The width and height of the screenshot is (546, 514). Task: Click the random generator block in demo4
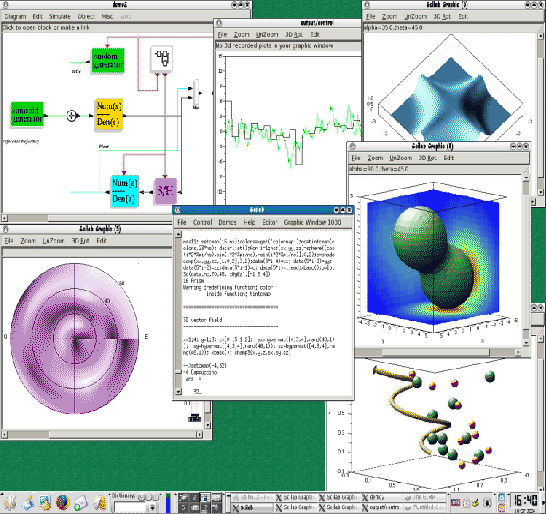tap(108, 60)
